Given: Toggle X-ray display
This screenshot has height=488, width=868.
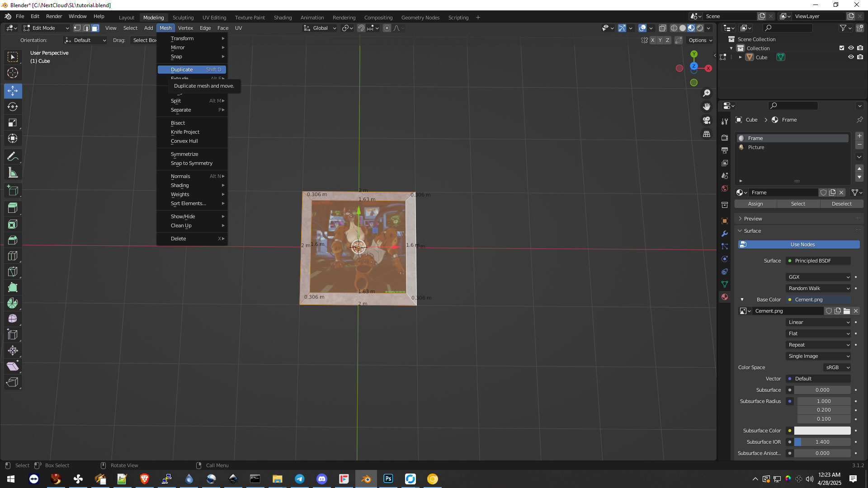Looking at the screenshot, I should pos(662,28).
